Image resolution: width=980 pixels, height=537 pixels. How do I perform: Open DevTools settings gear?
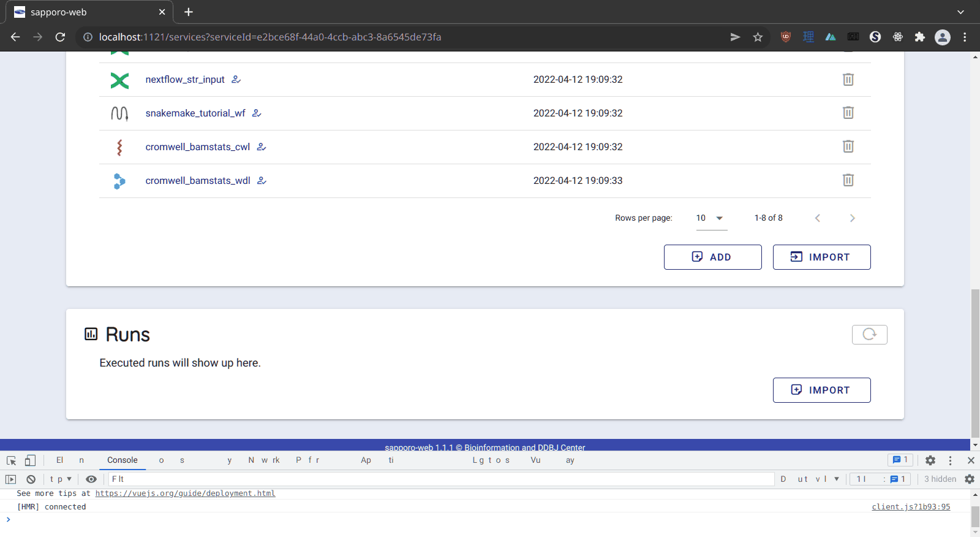(x=930, y=460)
